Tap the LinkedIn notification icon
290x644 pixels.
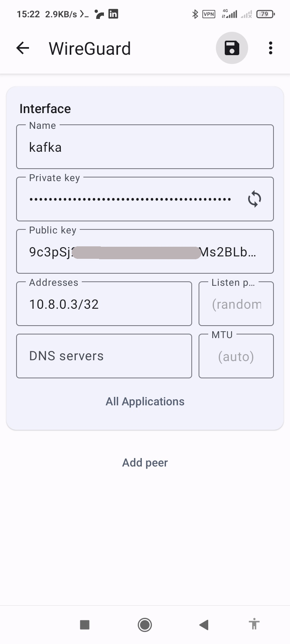pyautogui.click(x=114, y=14)
